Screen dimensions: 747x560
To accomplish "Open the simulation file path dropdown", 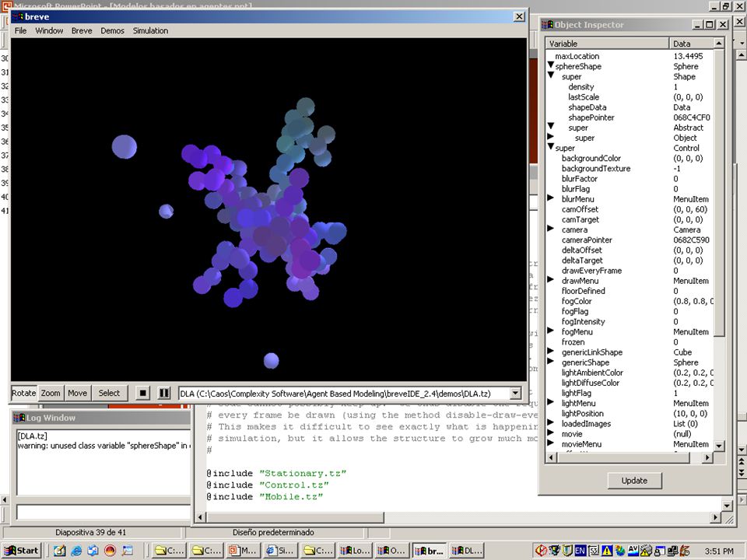I will point(515,394).
